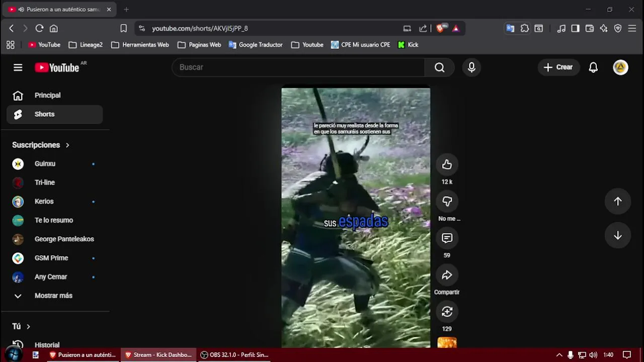Click browser back arrow
The image size is (644, 362).
coord(12,29)
